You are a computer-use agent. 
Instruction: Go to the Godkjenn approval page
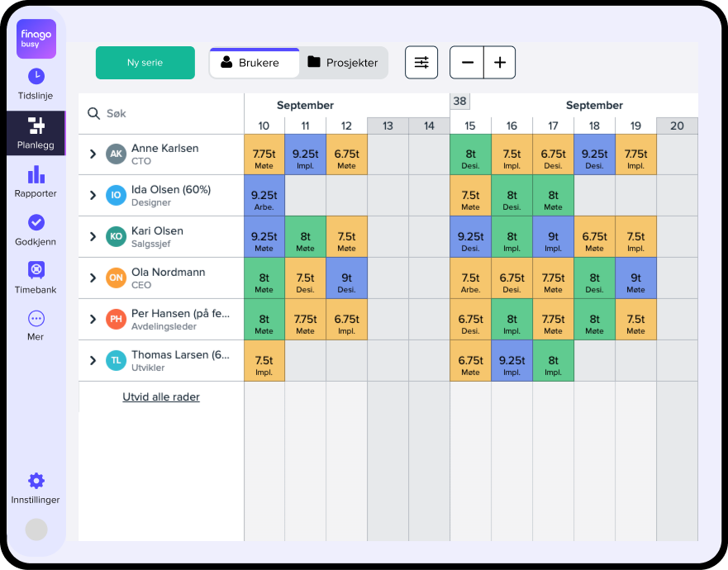coord(35,230)
